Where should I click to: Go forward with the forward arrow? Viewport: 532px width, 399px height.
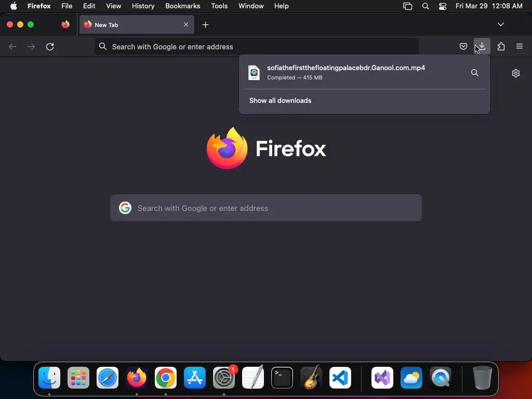coord(31,46)
